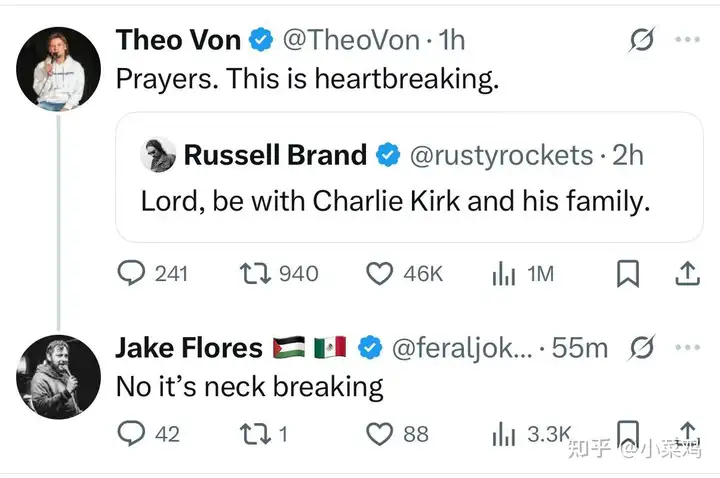Repost Jake Flores' neck breaking tweet
Screen dimensions: 720x478
tap(256, 434)
